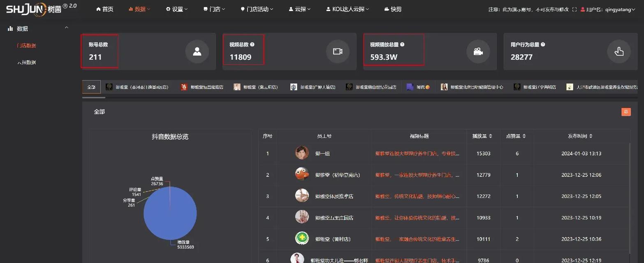
Task: Click the 播放量 5933569 pie label
Action: (x=185, y=245)
